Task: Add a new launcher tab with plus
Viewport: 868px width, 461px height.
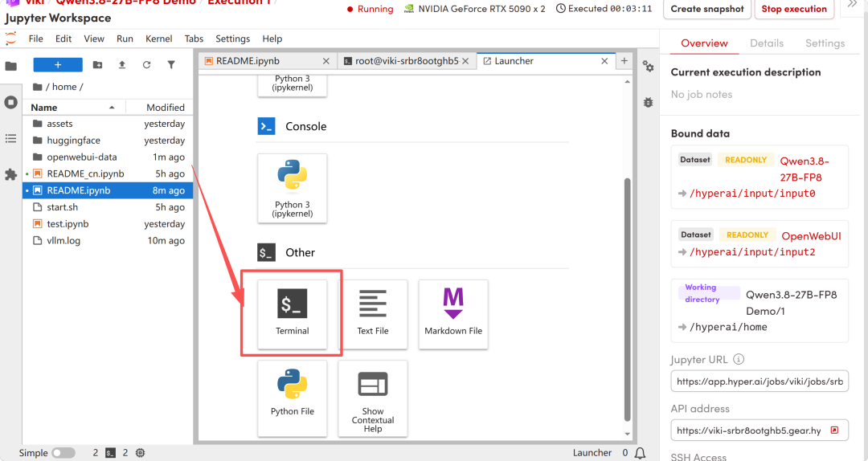Action: 624,61
